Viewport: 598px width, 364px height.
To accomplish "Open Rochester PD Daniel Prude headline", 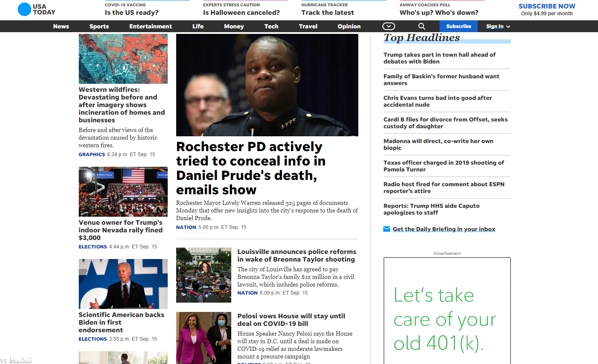I will click(x=251, y=168).
